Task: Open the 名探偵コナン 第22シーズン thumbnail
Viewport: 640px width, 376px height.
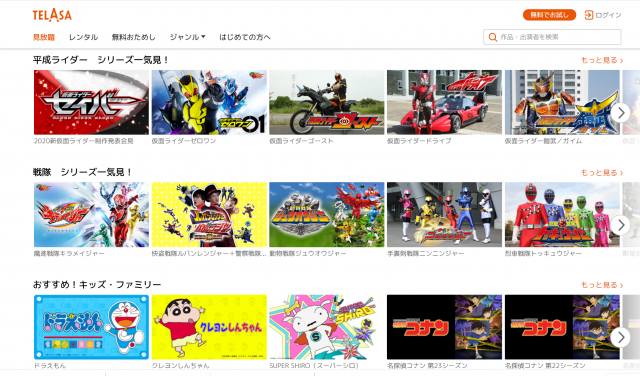Action: pyautogui.click(x=562, y=327)
